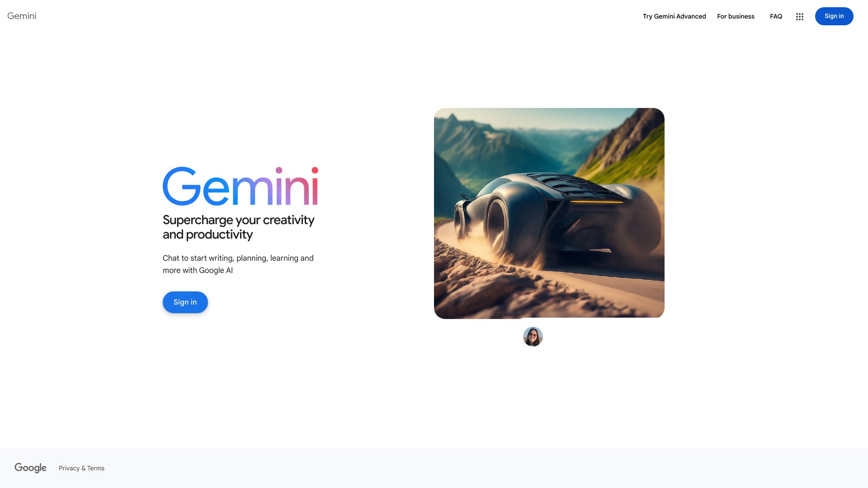
Task: Open the FAQ link
Action: (x=776, y=16)
